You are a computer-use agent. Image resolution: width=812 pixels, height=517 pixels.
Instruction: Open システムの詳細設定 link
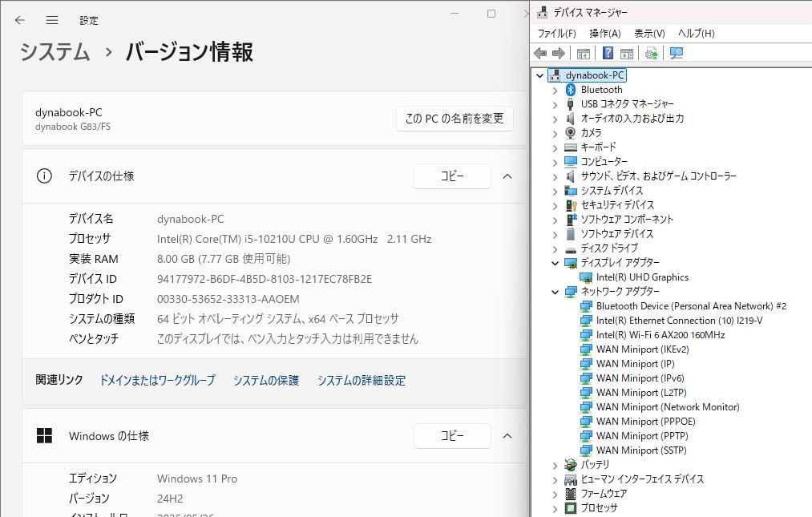(361, 380)
